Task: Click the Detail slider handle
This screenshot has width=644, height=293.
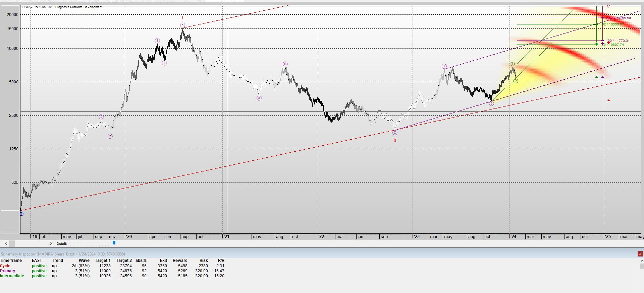Action: [114, 243]
